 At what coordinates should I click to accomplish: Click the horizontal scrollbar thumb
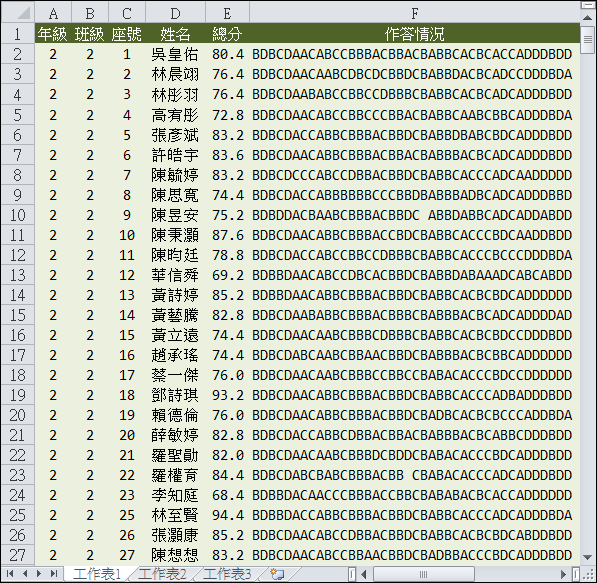[423, 574]
